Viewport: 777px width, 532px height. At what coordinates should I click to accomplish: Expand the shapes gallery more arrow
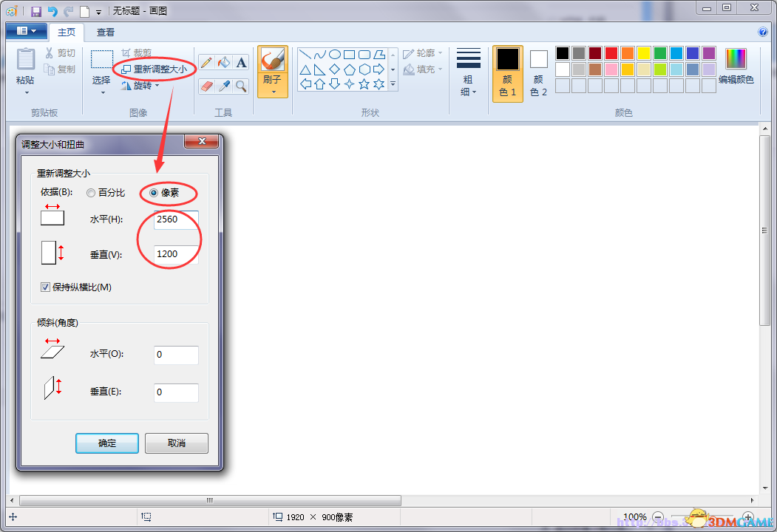pos(393,84)
